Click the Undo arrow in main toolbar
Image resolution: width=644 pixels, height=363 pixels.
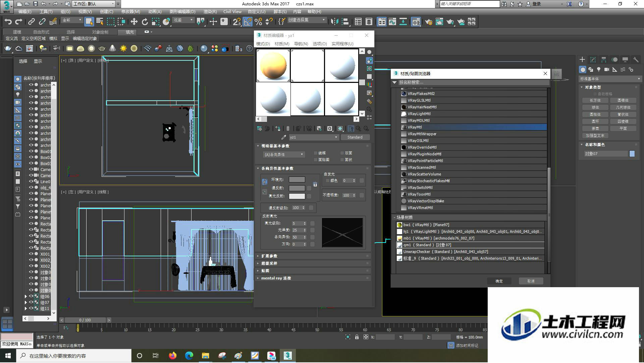tap(8, 22)
